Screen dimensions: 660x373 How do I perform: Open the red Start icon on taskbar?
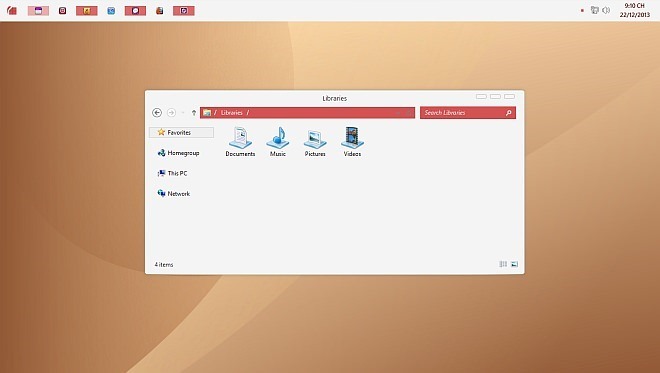coord(12,11)
